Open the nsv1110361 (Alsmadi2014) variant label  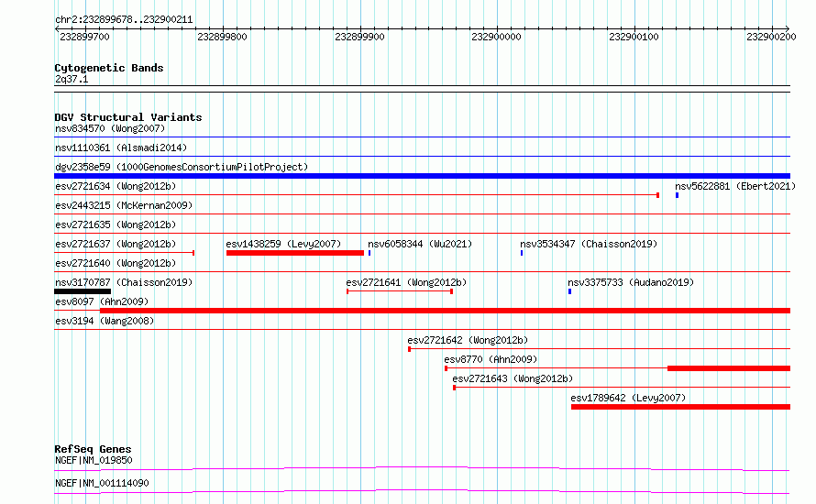point(121,148)
